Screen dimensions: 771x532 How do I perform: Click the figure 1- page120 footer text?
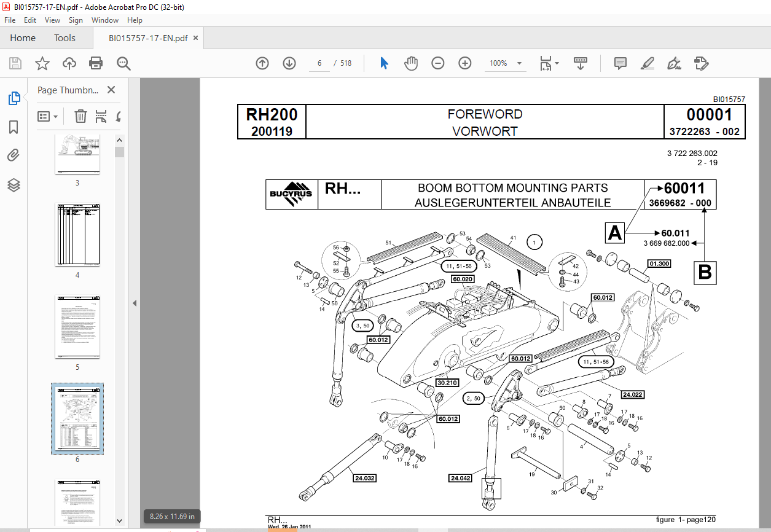click(x=686, y=520)
